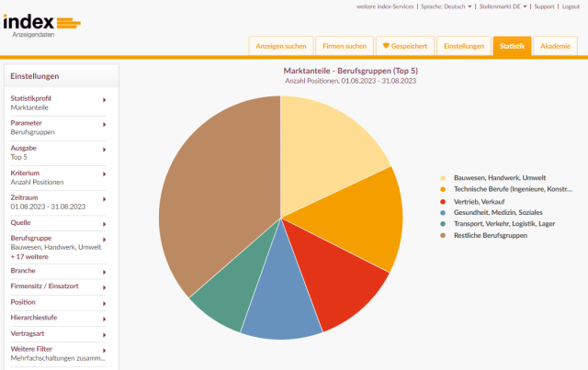
Task: Click the Logout link
Action: coord(571,6)
